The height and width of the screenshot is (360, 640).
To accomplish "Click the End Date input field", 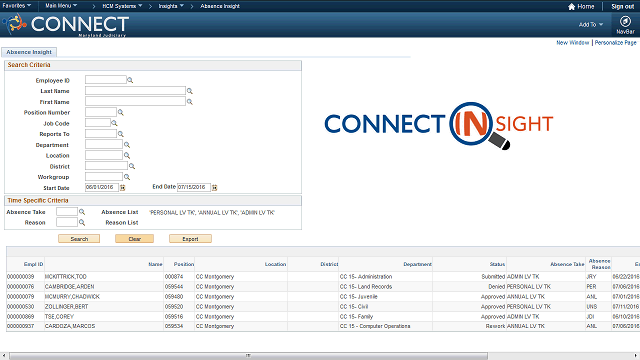I will click(194, 187).
